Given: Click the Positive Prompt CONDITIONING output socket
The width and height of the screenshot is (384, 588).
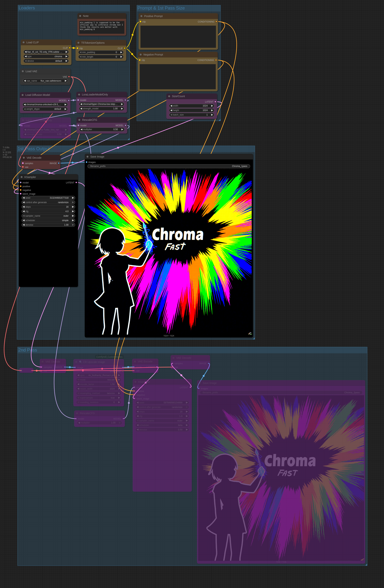Looking at the screenshot, I should coord(216,22).
